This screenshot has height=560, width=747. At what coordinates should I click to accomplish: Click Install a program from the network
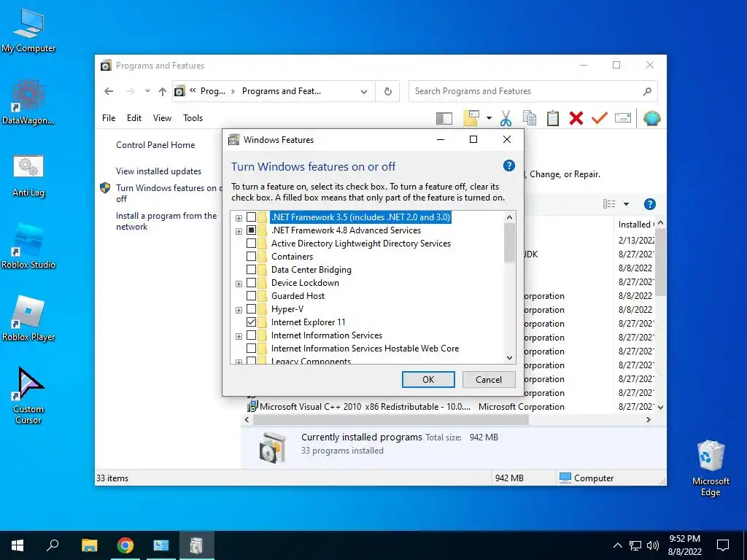(x=166, y=221)
